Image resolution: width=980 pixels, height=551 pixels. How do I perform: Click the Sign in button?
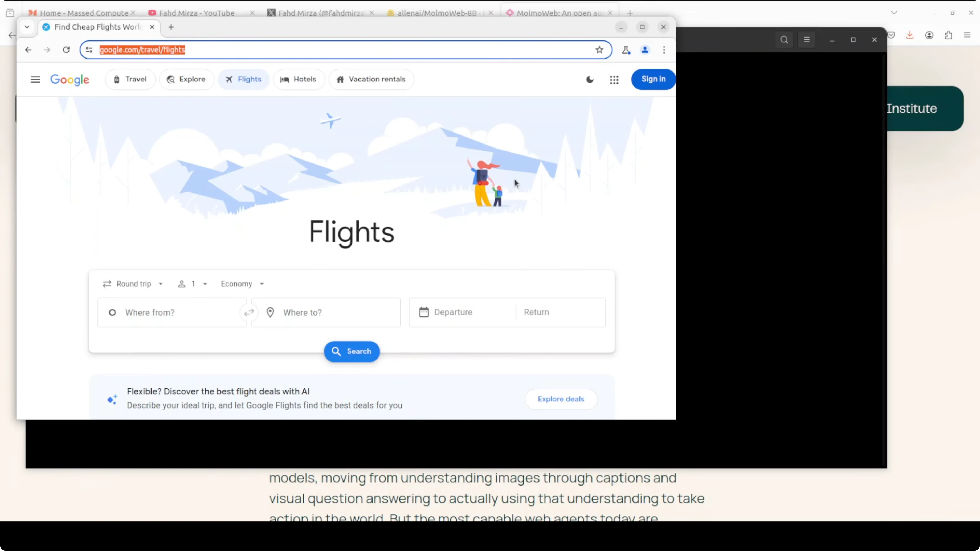click(x=653, y=79)
